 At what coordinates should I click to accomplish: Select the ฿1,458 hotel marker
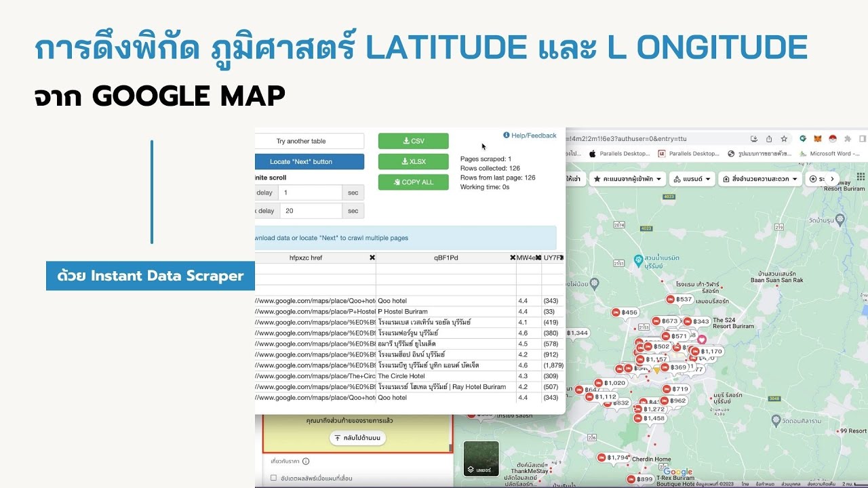[x=651, y=418]
